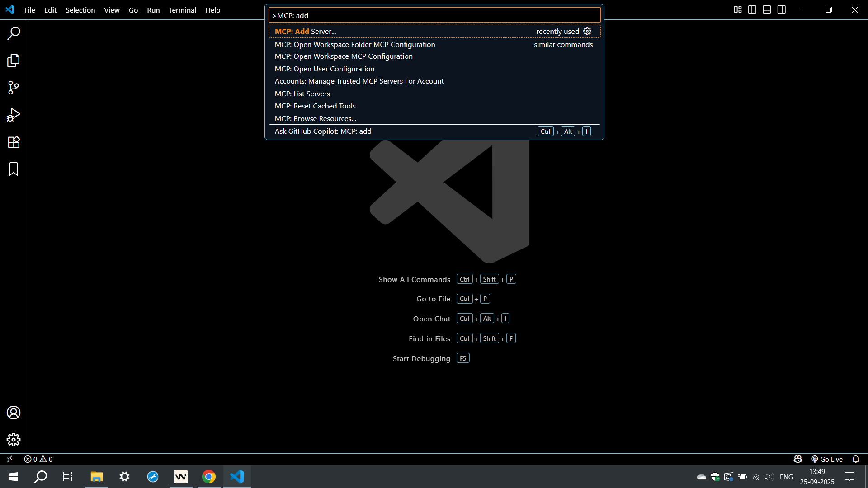Toggle the primary side bar layout button
Image resolution: width=868 pixels, height=488 pixels.
[752, 9]
